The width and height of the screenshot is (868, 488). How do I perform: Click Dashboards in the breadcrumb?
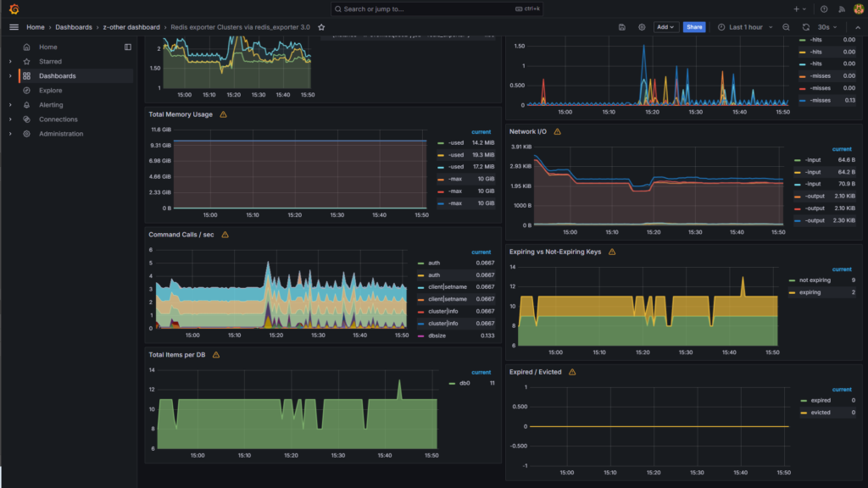(74, 27)
